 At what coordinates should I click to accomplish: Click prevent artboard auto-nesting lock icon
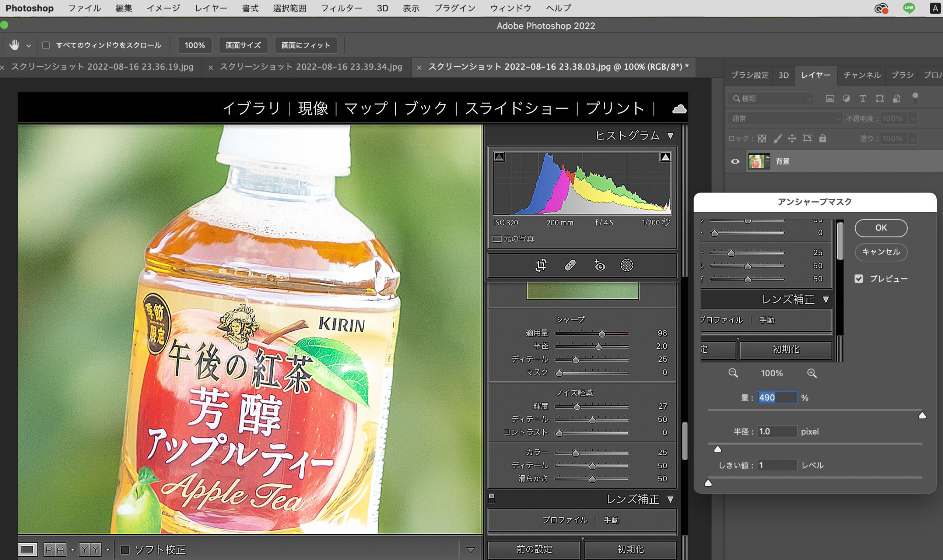807,138
